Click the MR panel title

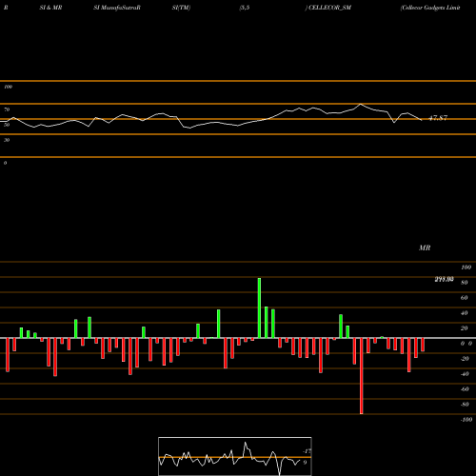point(425,248)
